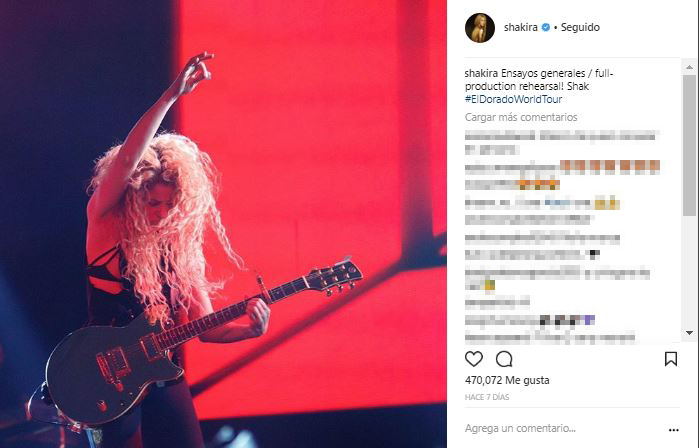This screenshot has width=699, height=448.
Task: Like the post with the heart icon
Action: point(473,359)
